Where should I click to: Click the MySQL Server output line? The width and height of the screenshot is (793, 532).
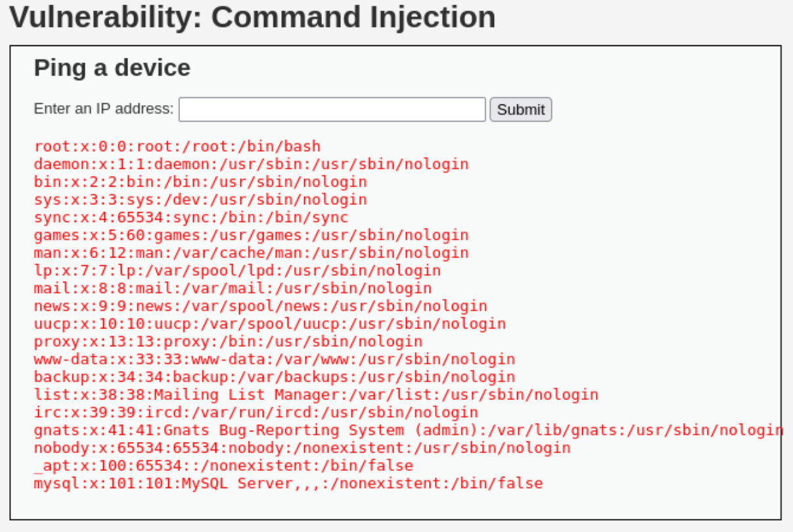(288, 483)
